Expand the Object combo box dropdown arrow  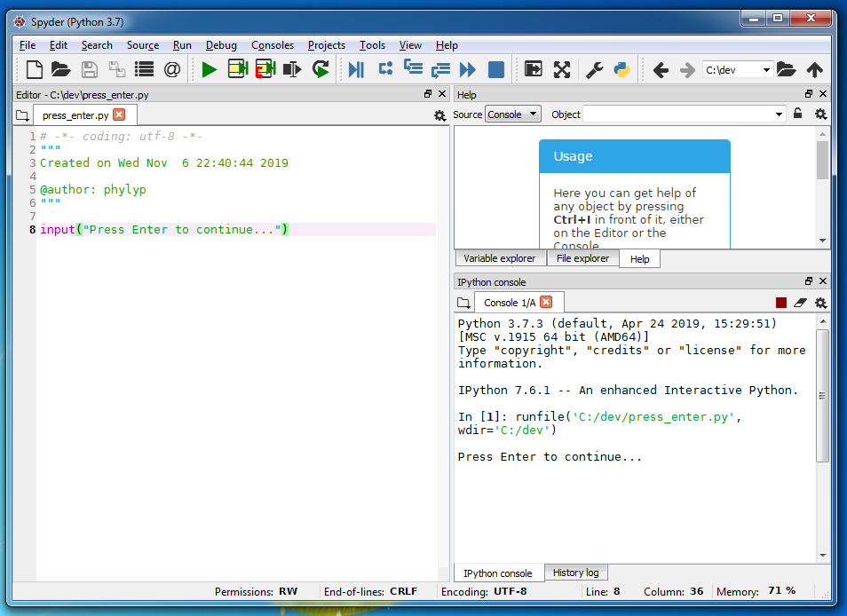tap(779, 115)
